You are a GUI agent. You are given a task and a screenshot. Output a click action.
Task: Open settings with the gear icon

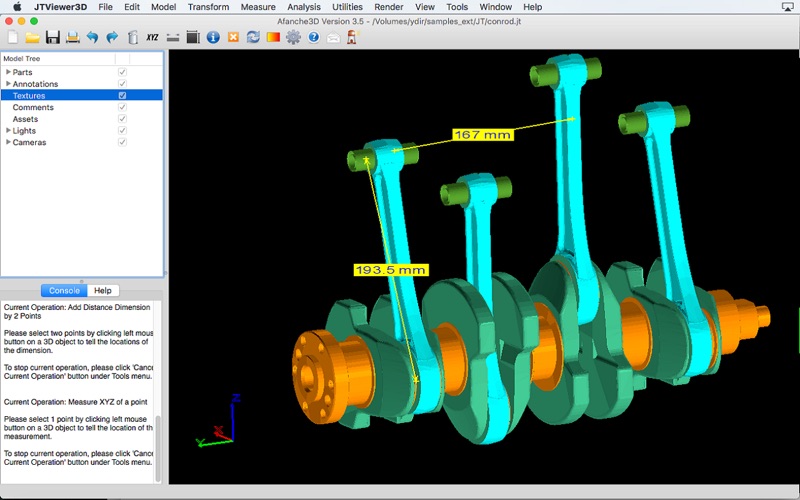pyautogui.click(x=293, y=38)
